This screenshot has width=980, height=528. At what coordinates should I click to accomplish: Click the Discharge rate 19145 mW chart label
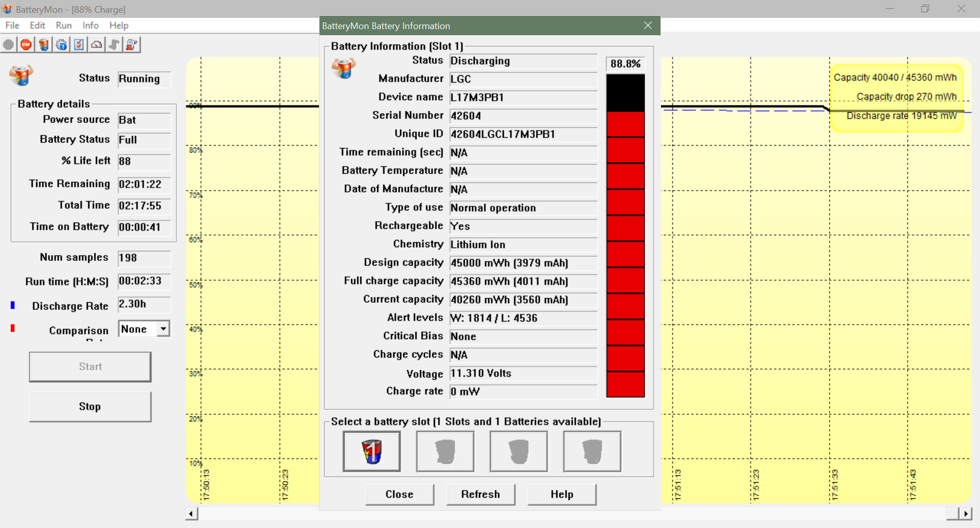tap(901, 116)
